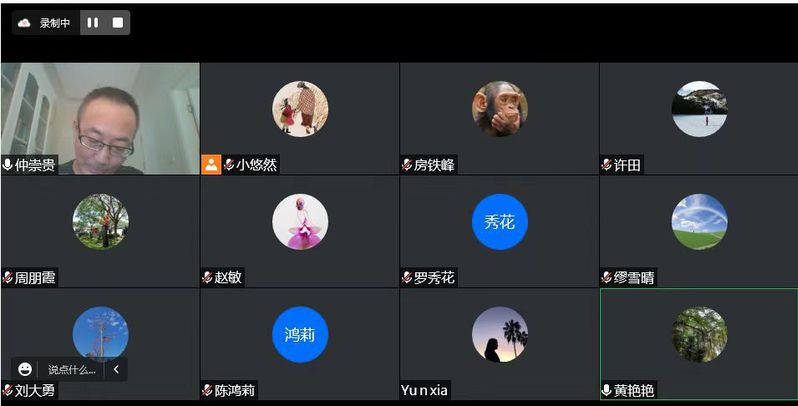Select the palm tree sunset avatar of Yunxia

point(500,334)
